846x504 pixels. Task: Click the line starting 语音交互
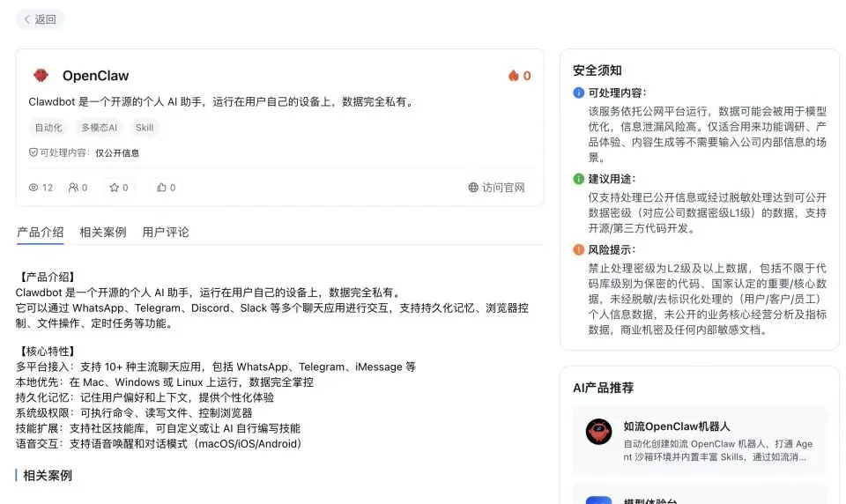tap(159, 444)
